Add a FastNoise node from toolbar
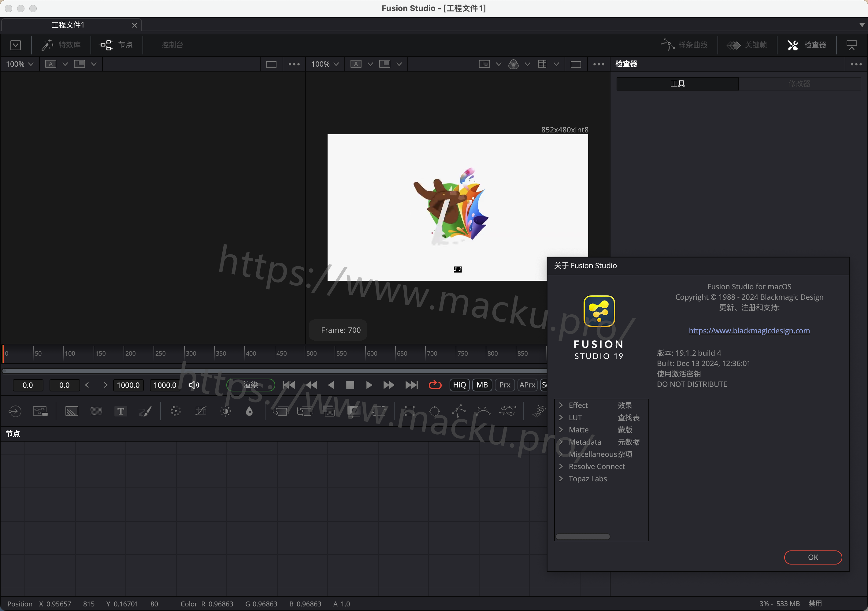This screenshot has width=868, height=611. tap(96, 411)
